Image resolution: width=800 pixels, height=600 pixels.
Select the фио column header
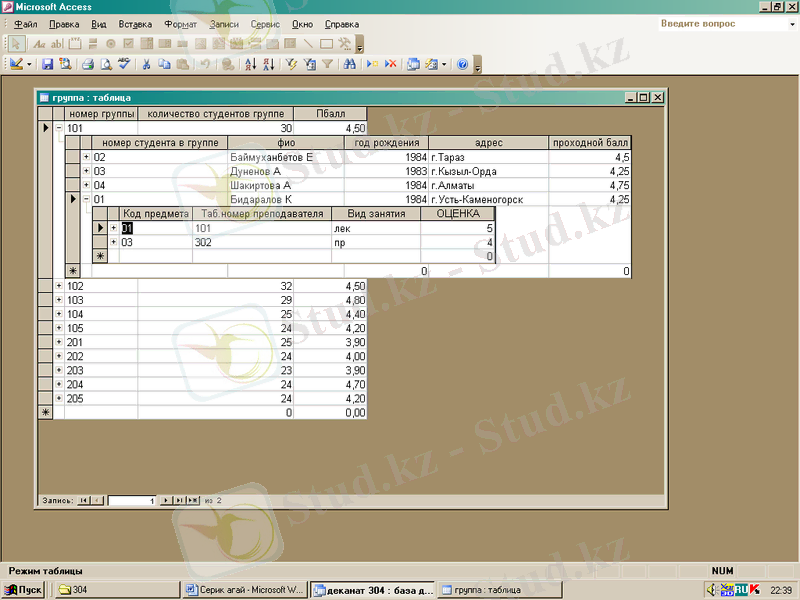[x=286, y=143]
